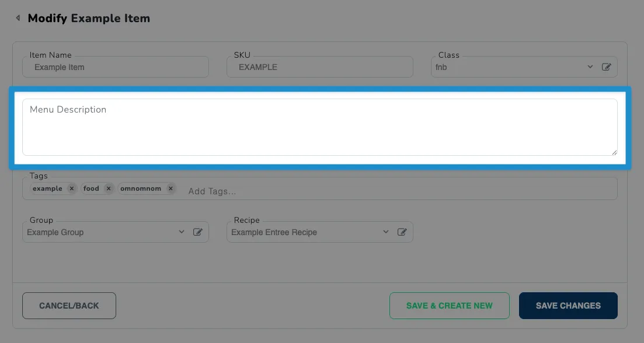644x343 pixels.
Task: Click the Cancel/Back button
Action: tap(69, 306)
